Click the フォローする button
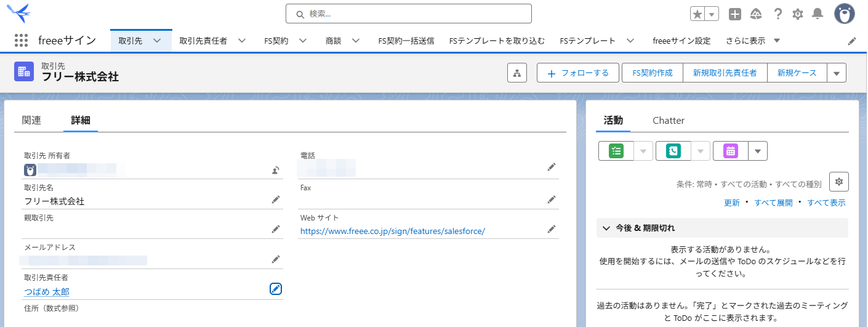Image resolution: width=868 pixels, height=327 pixels. pyautogui.click(x=579, y=73)
